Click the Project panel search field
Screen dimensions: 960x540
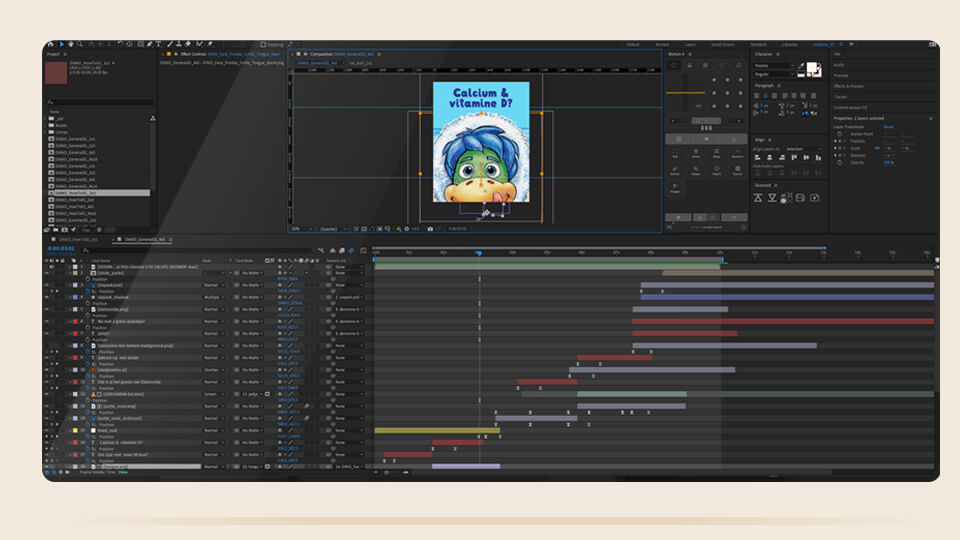click(99, 102)
